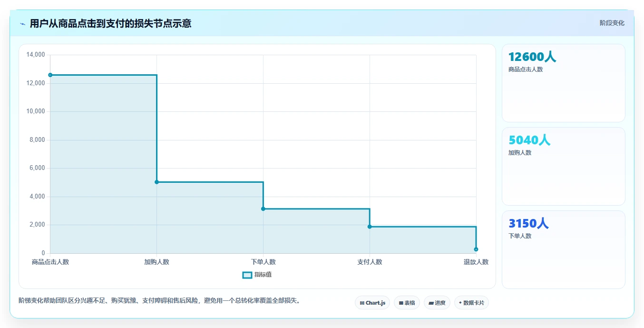This screenshot has width=644, height=328.
Task: Click the 6,000 y-axis tick label
Action: click(x=37, y=168)
